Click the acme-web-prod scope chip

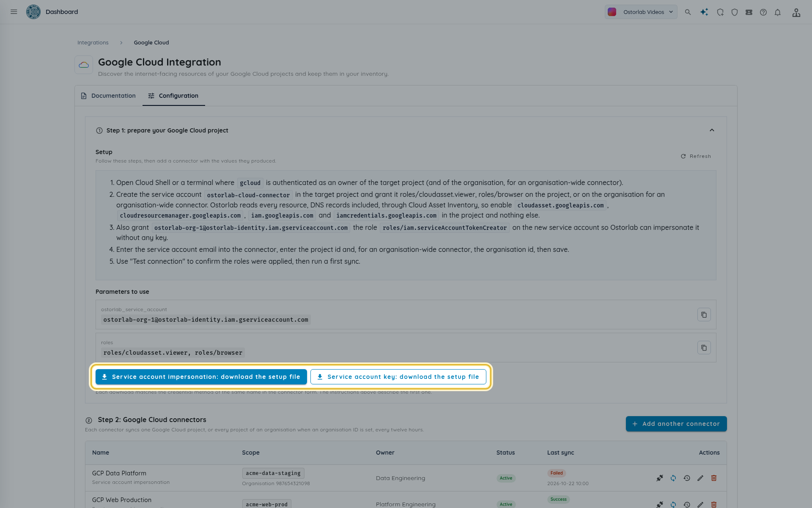point(266,504)
